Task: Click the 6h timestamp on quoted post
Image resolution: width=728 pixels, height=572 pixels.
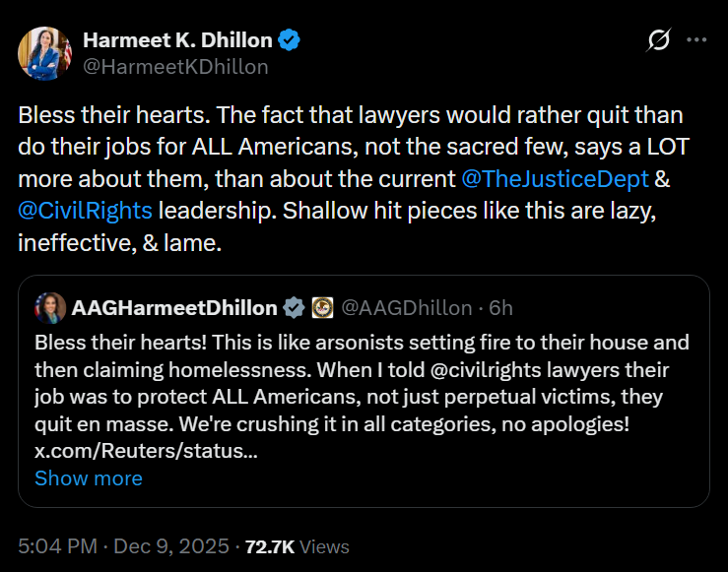Action: 500,308
